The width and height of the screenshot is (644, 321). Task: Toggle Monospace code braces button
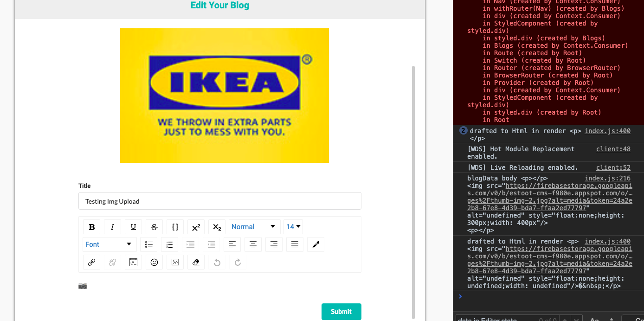[175, 227]
